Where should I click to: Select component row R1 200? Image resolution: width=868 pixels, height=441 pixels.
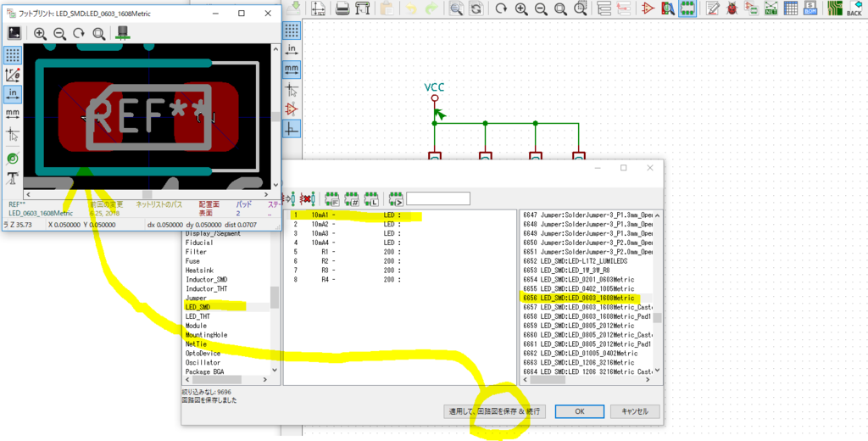400,252
